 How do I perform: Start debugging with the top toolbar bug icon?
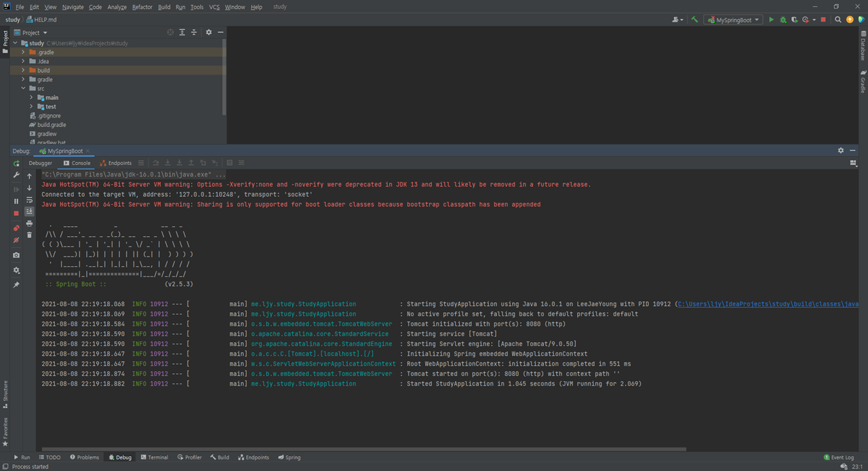point(783,20)
